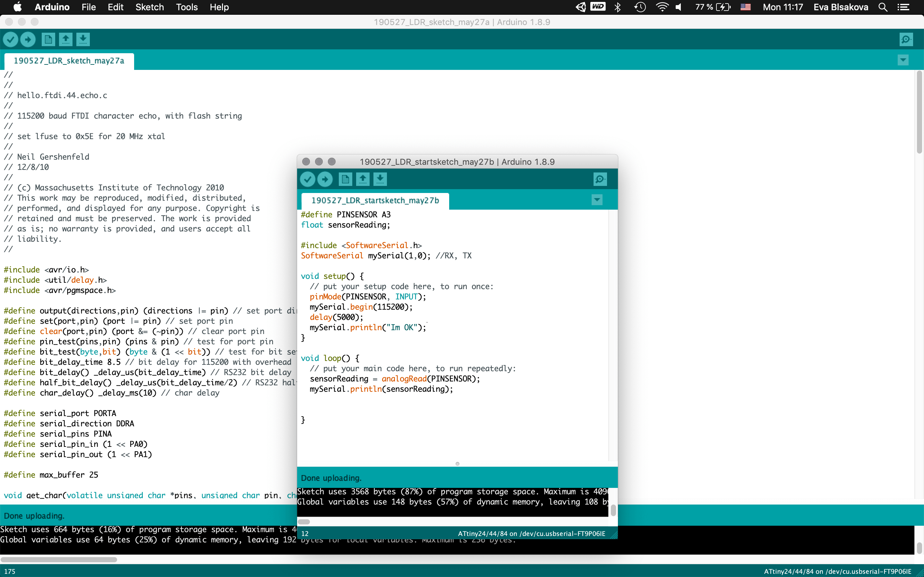Click Verify button in main Arduino window
Image resolution: width=924 pixels, height=577 pixels.
tap(11, 39)
